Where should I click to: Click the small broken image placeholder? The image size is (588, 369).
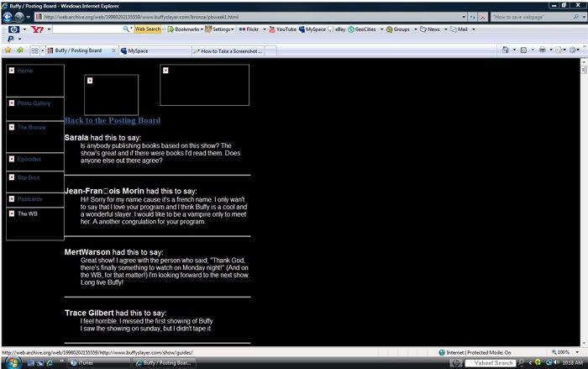[112, 95]
